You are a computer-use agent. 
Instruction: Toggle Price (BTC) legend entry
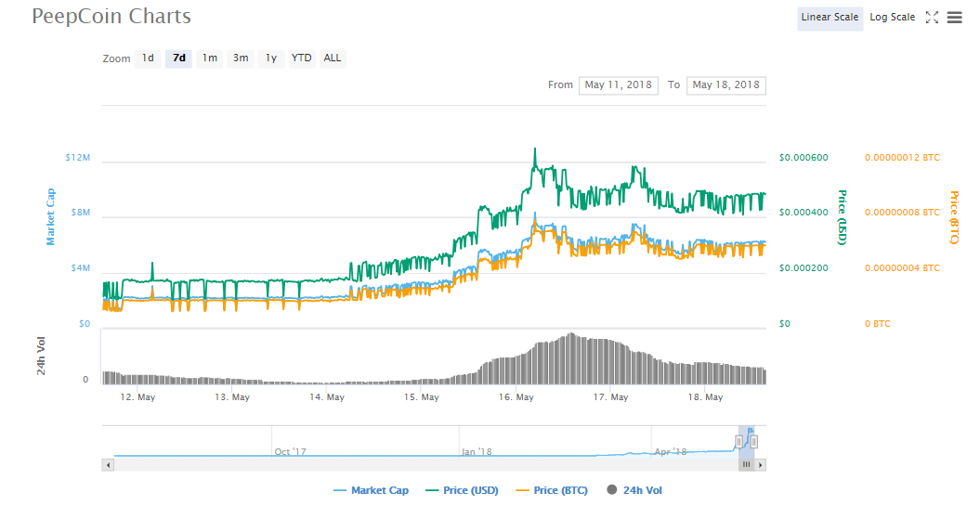click(x=550, y=490)
